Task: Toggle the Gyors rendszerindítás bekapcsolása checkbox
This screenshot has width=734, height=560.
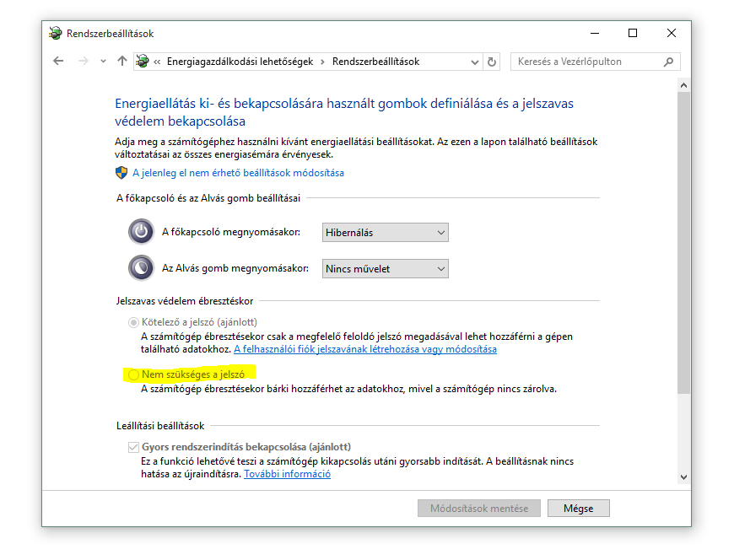Action: 133,447
